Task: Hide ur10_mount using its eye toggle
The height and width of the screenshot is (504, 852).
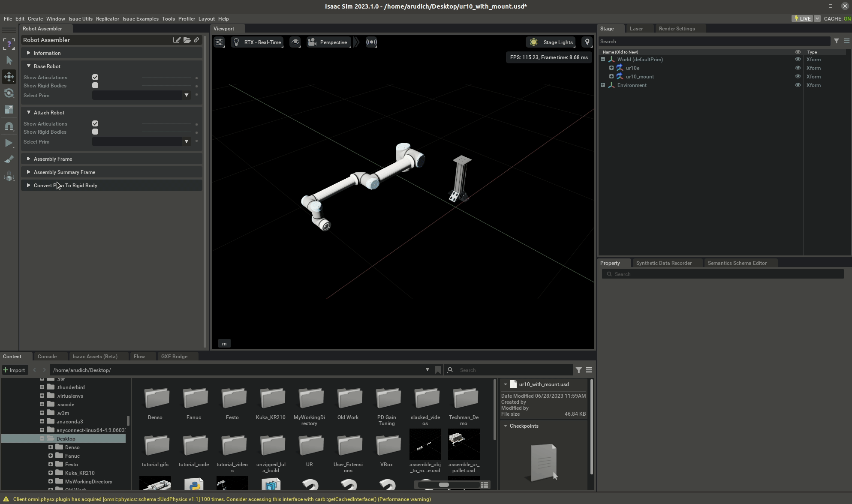Action: click(798, 76)
